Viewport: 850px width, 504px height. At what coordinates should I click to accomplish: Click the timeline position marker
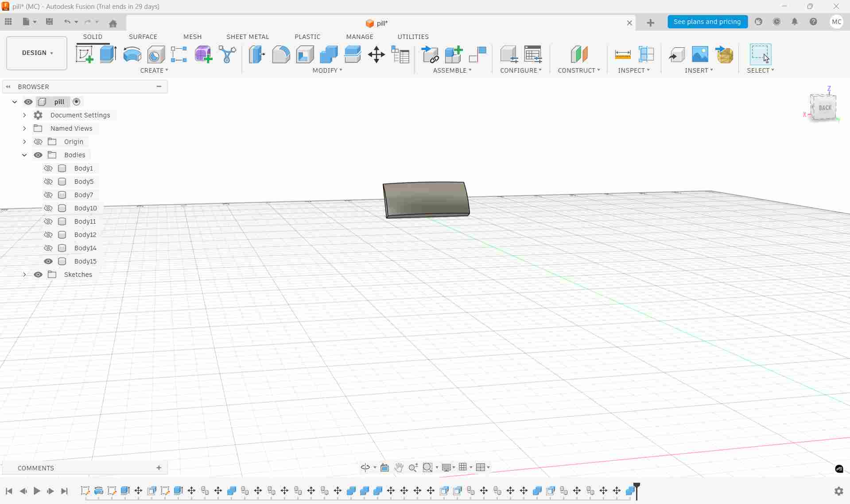637,490
